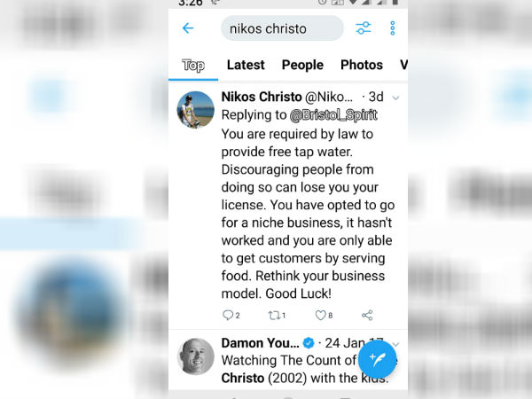Reply to Nikos Christo's tweet
The image size is (532, 399).
[x=231, y=315]
